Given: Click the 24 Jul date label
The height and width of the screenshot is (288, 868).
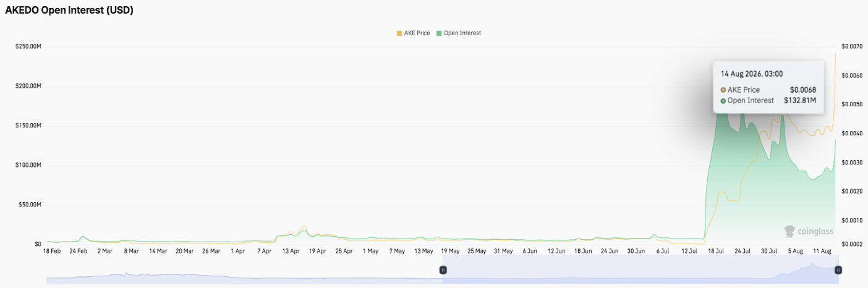Looking at the screenshot, I should point(742,252).
